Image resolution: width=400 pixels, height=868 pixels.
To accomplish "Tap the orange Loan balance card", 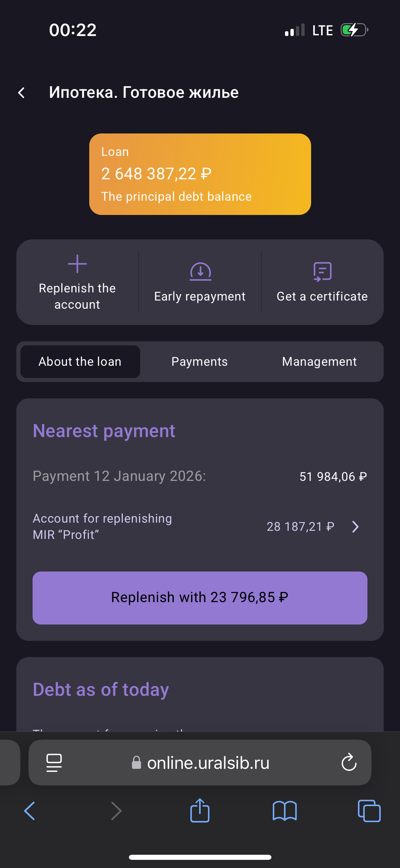I will pyautogui.click(x=200, y=174).
